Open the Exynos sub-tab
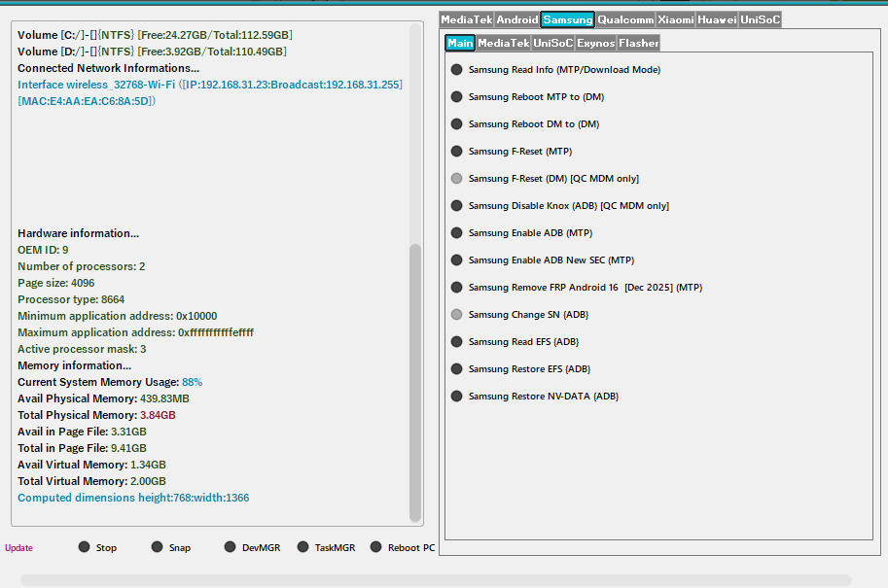The height and width of the screenshot is (588, 888). click(x=595, y=43)
